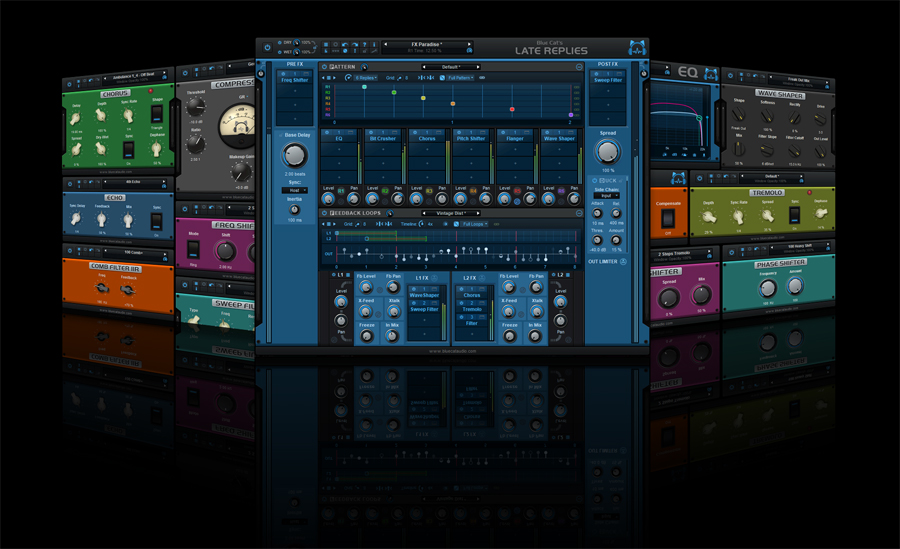Screen dimensions: 900x549
Task: Go to next preset after FX Paradise
Action: tap(469, 44)
